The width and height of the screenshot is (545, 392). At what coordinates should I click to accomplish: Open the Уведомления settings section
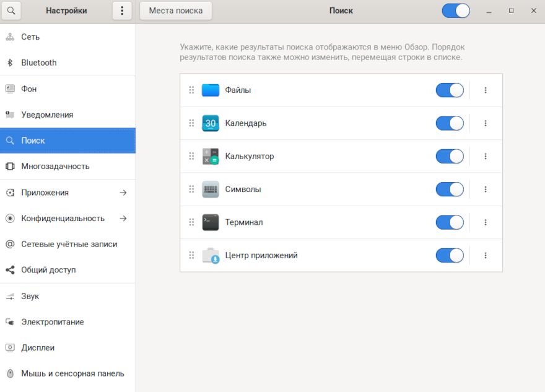coord(47,115)
